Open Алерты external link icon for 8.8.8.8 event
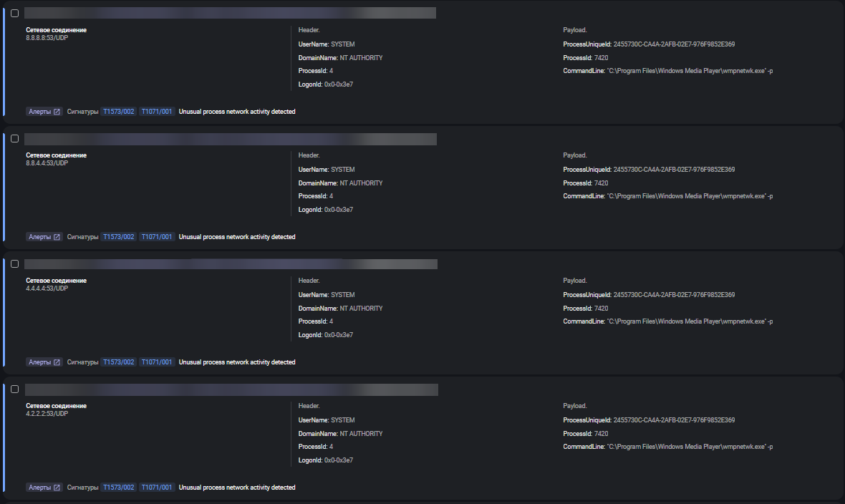 click(x=57, y=112)
